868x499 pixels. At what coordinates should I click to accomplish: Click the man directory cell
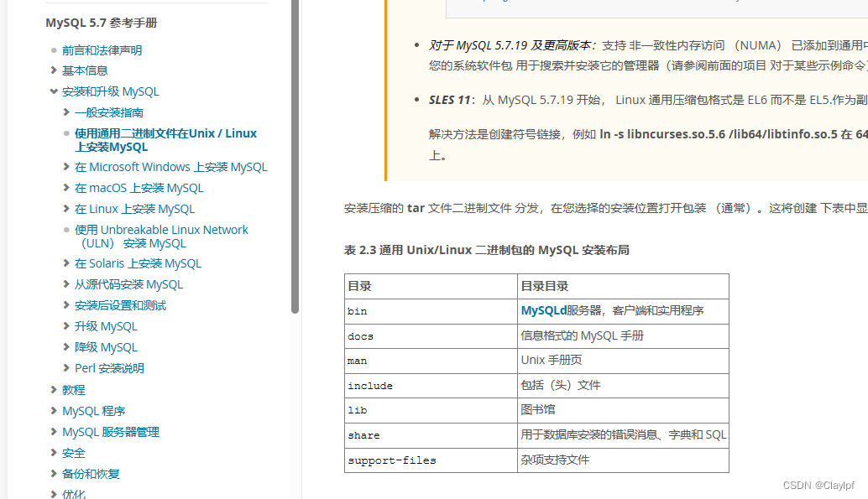[x=431, y=361]
